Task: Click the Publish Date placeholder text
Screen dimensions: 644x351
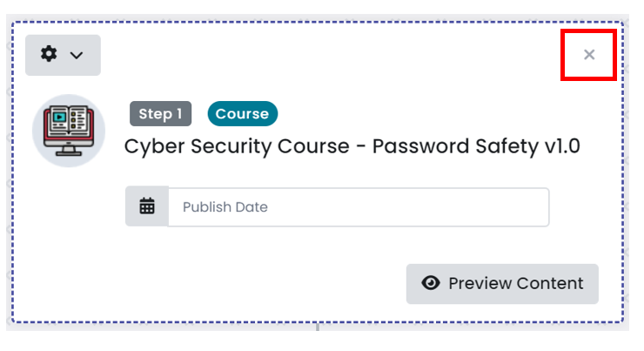Action: [225, 206]
